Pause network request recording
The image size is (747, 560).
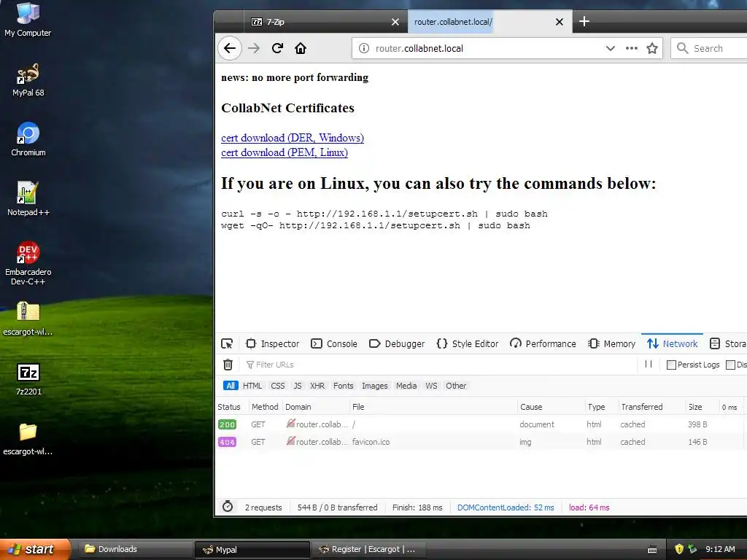[x=649, y=365]
